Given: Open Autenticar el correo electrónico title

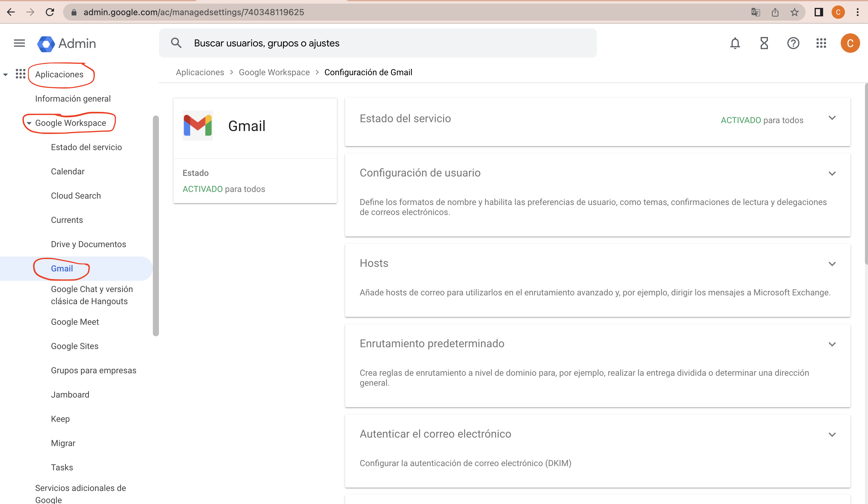Looking at the screenshot, I should 436,434.
